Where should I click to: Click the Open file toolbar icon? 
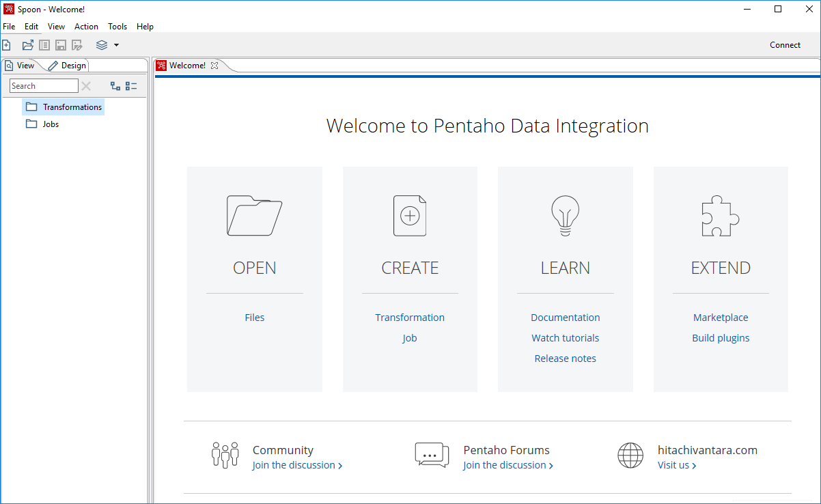[27, 45]
